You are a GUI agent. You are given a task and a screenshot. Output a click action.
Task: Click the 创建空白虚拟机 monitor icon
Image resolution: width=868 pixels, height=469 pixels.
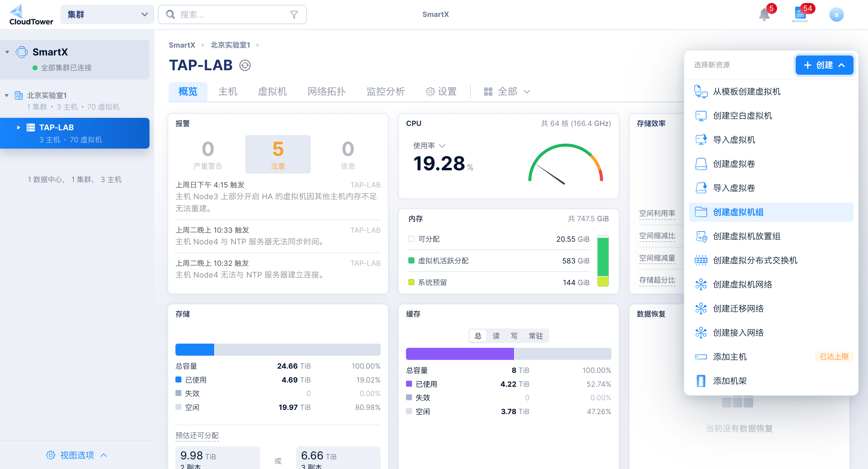point(701,115)
